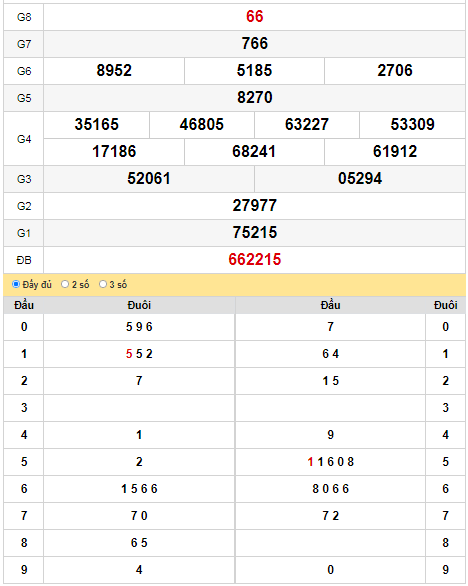Click the left "Đầu" column header
Viewport: 468px width, 586px height.
[24, 305]
